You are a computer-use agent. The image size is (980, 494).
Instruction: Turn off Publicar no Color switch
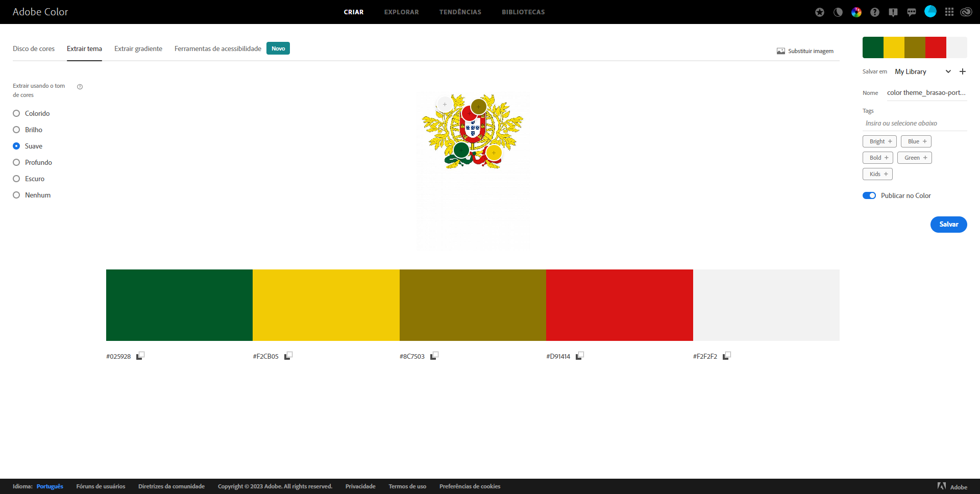(x=869, y=195)
